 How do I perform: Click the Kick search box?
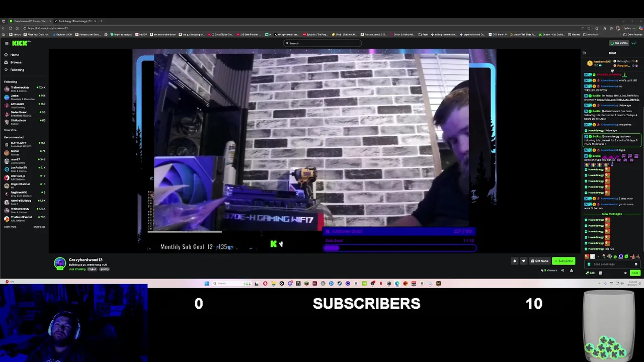[322, 43]
